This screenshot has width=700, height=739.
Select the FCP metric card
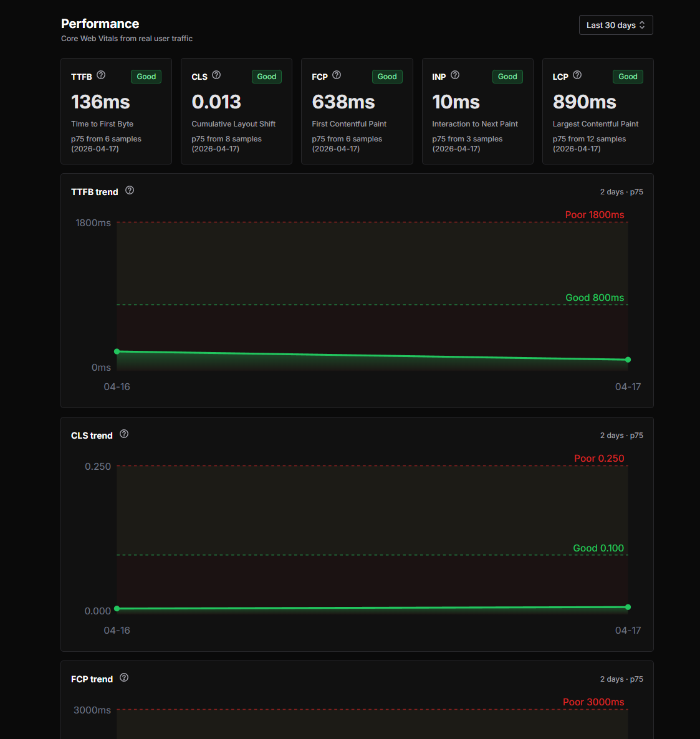(357, 111)
